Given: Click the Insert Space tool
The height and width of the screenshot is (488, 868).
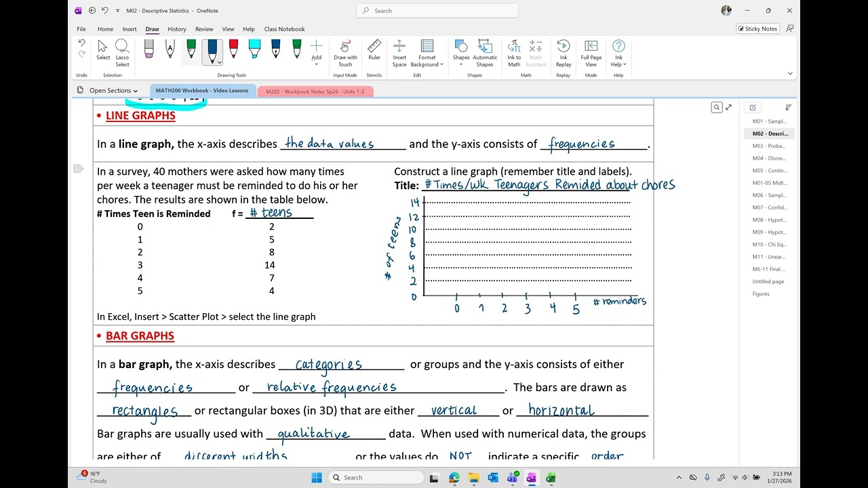Looking at the screenshot, I should 399,52.
